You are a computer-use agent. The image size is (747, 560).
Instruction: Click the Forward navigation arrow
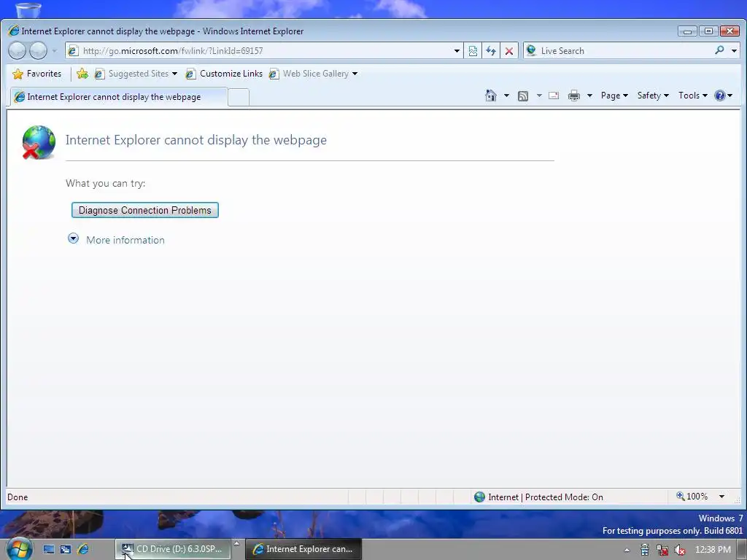point(38,50)
